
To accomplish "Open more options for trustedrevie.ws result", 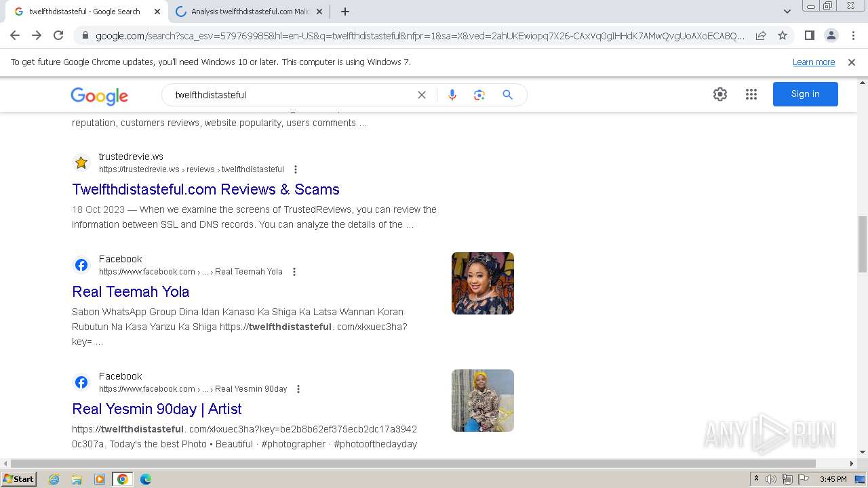I will coord(296,169).
